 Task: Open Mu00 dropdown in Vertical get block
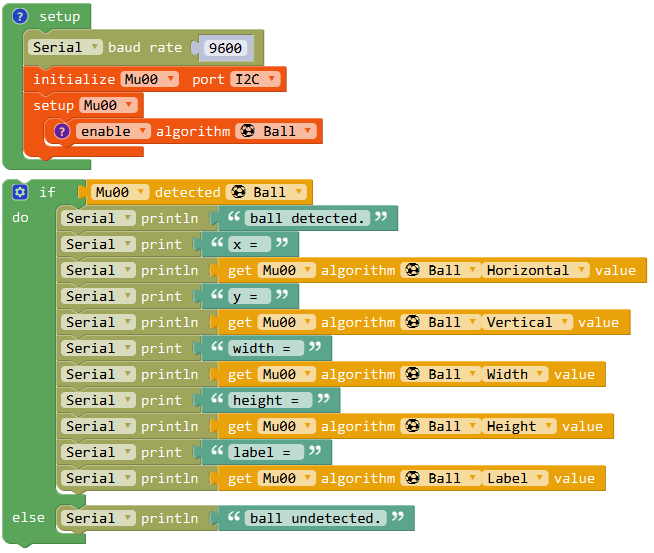point(287,322)
